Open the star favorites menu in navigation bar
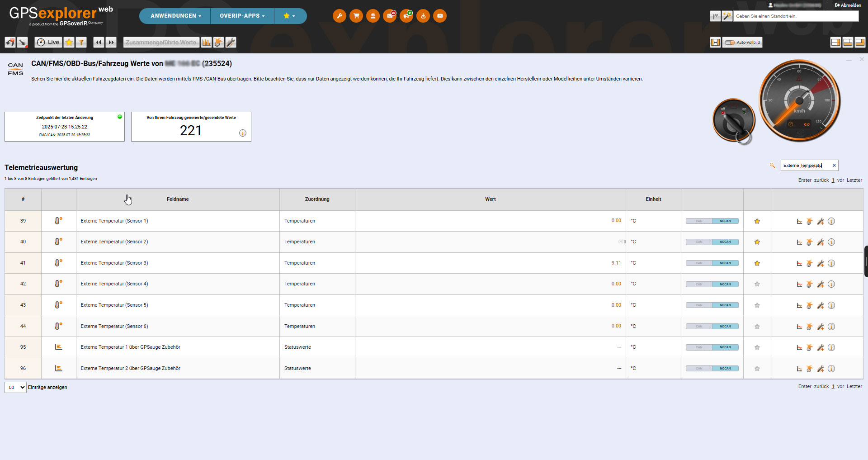Screen dimensions: 868x460 [289, 16]
